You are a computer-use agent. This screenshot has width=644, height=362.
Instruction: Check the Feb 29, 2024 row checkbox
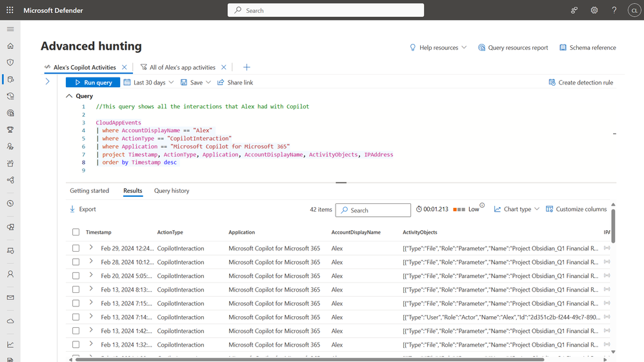click(76, 248)
